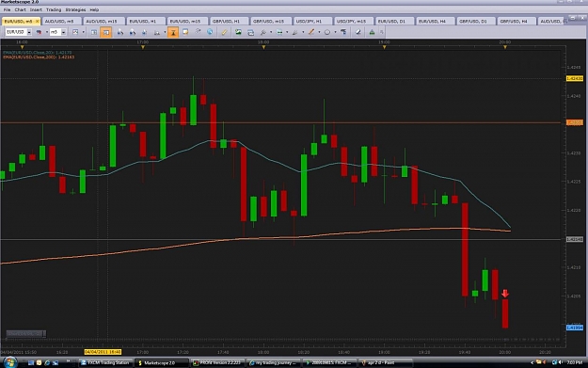Viewport: 588px width, 368px height.
Task: Open the Insert menu
Action: pos(36,9)
